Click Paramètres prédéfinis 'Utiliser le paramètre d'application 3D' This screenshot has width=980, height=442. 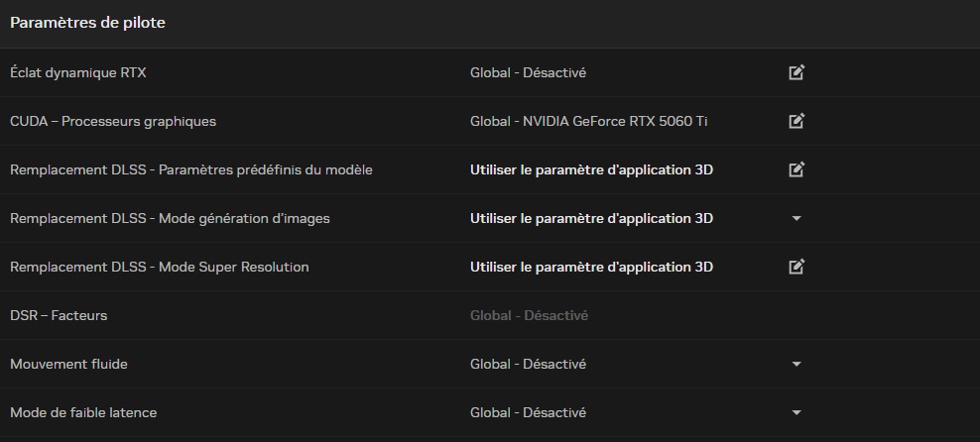[591, 169]
